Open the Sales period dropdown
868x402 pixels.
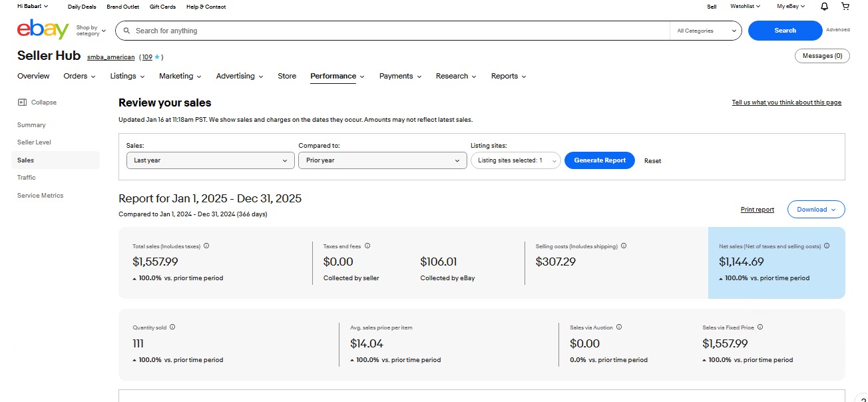(x=210, y=160)
